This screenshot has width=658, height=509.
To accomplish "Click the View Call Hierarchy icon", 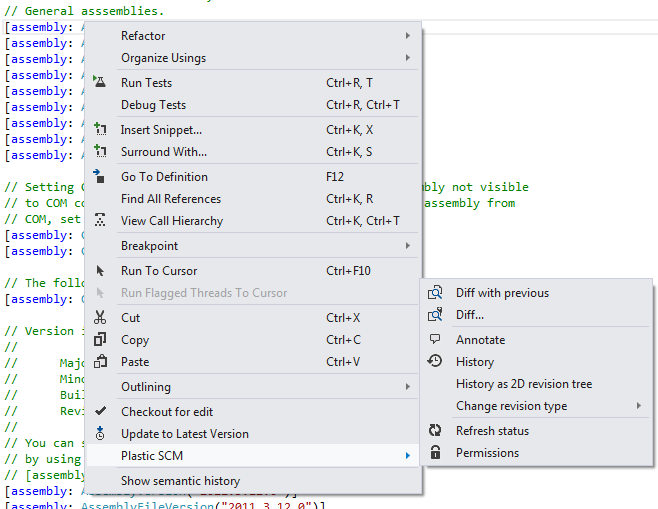I will tap(100, 221).
